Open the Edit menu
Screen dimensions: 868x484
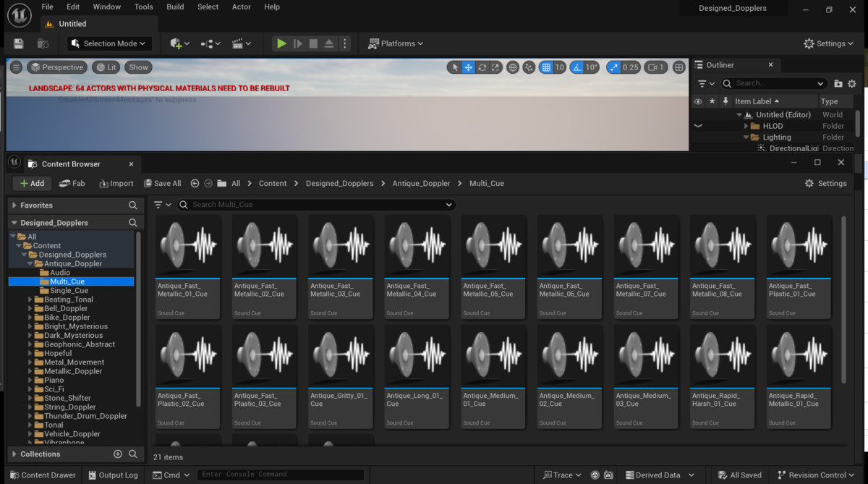pos(73,7)
